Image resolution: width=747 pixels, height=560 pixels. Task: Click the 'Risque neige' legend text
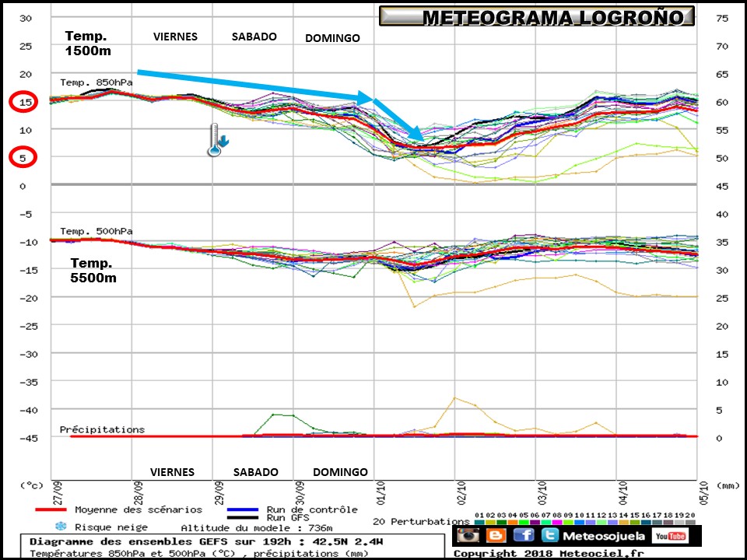(x=111, y=527)
